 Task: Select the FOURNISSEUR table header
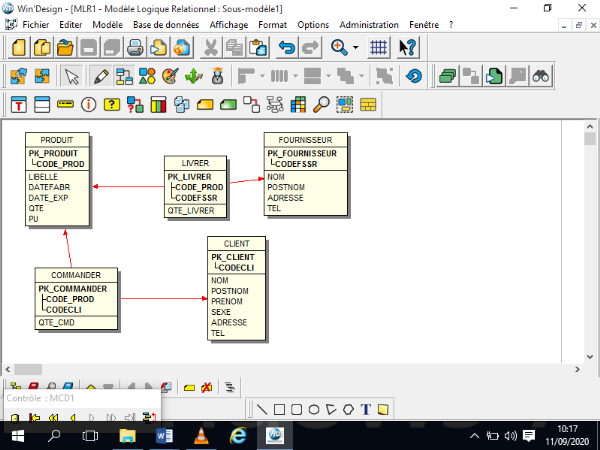click(x=306, y=139)
